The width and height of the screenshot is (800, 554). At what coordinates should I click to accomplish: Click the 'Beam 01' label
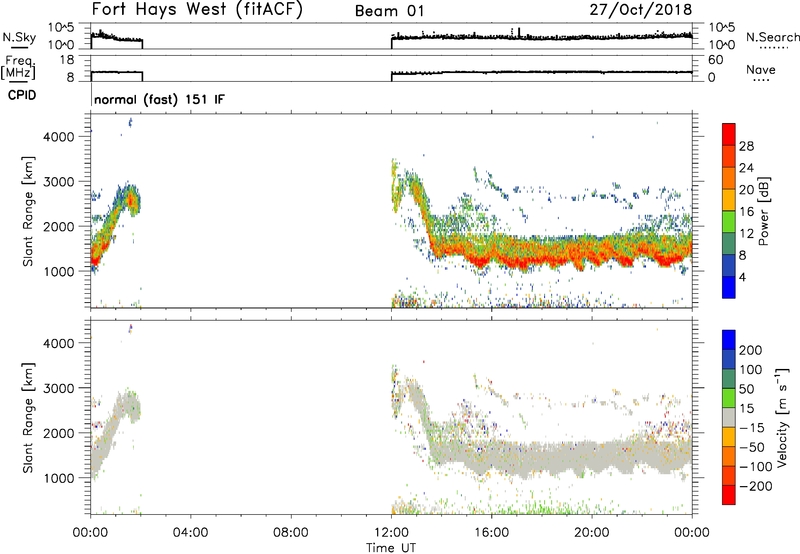(x=389, y=11)
